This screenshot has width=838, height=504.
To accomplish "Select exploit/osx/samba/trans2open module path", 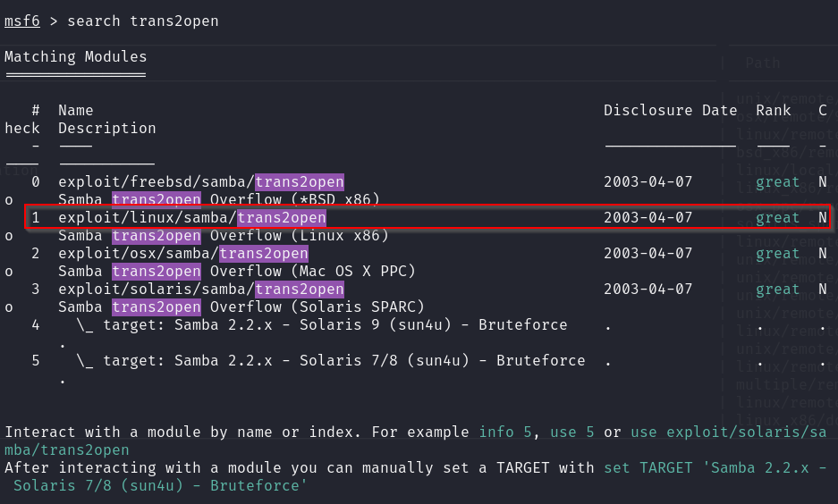I will 183,254.
